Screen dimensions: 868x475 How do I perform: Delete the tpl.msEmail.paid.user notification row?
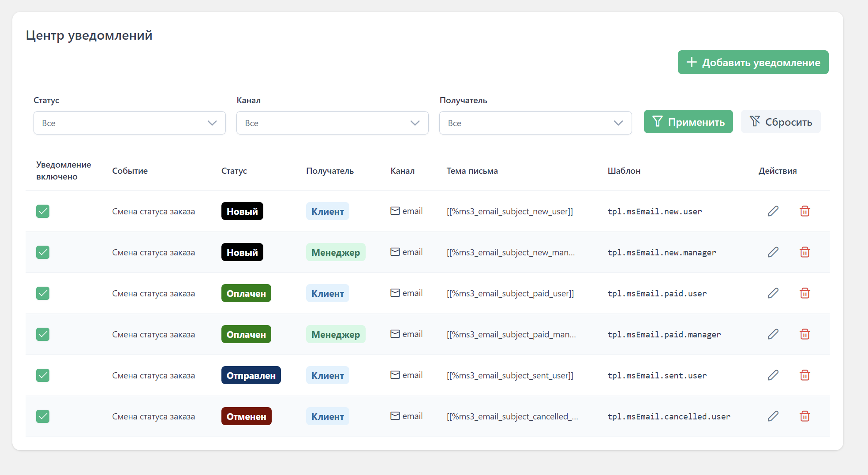click(804, 293)
